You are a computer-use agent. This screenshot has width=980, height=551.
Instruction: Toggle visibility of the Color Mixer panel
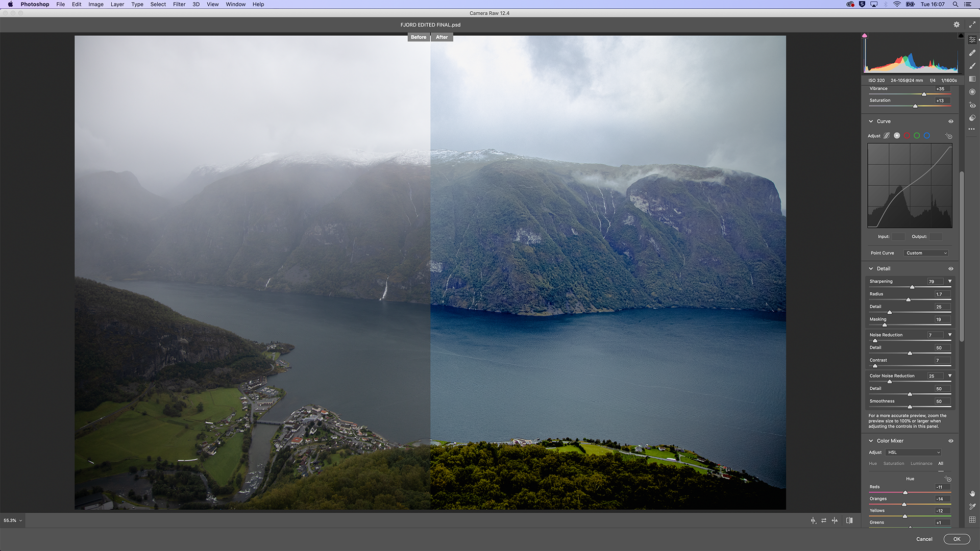(951, 441)
